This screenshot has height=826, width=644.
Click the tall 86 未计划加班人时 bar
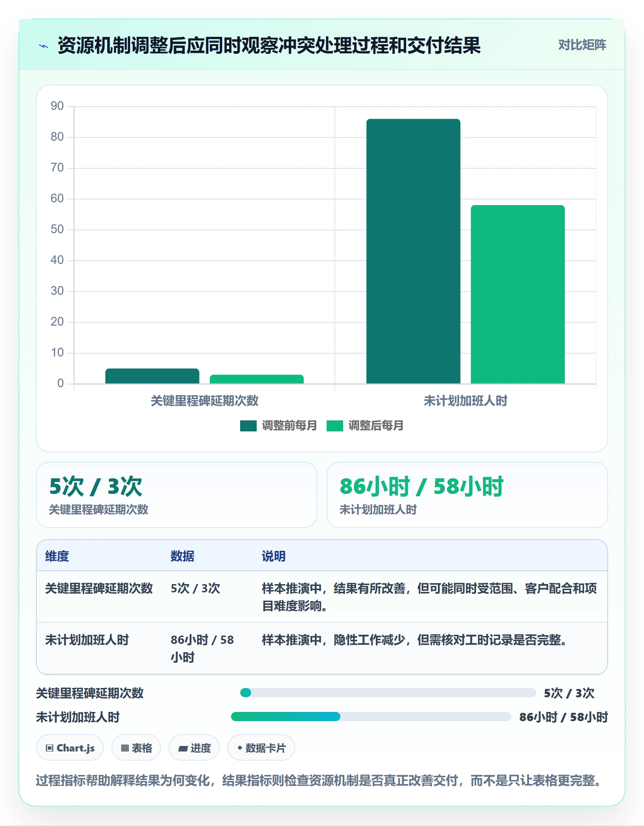click(413, 251)
